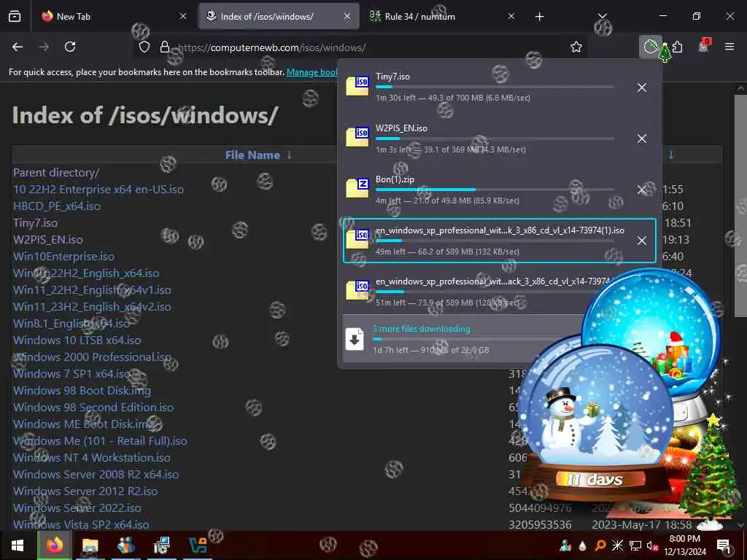Click the site lock padlock icon
The height and width of the screenshot is (560, 747).
[x=165, y=47]
